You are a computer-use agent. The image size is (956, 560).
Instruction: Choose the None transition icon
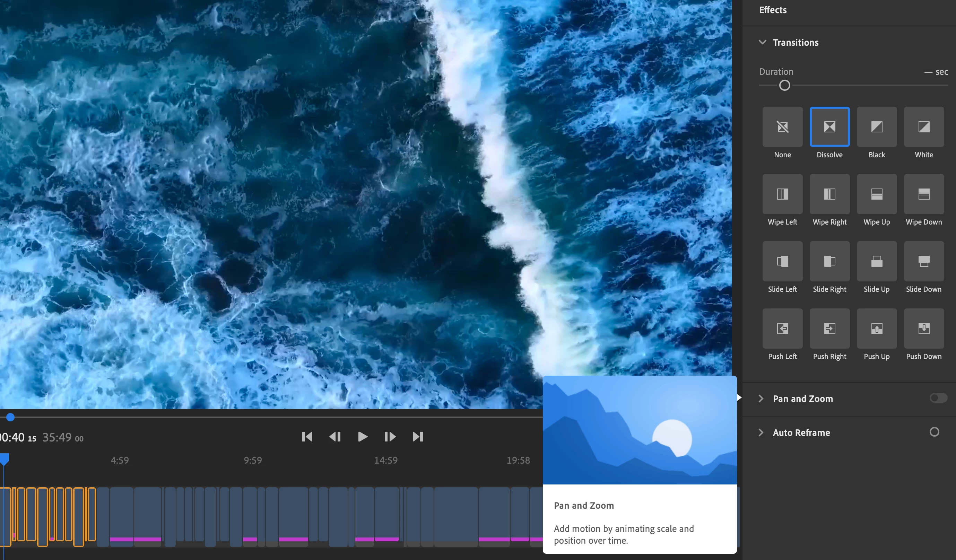(x=782, y=126)
